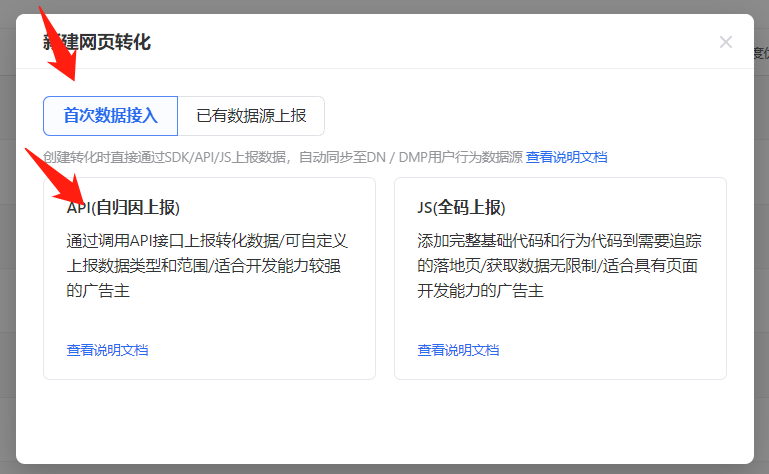Image resolution: width=769 pixels, height=474 pixels.
Task: Click the 新建网页转化 dialog title
Action: [x=97, y=42]
